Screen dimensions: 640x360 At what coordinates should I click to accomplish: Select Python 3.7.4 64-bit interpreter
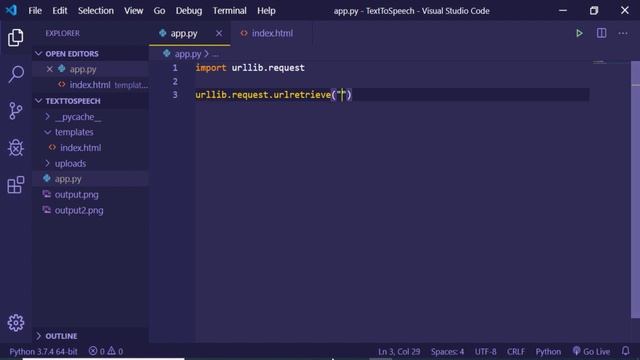coord(43,351)
